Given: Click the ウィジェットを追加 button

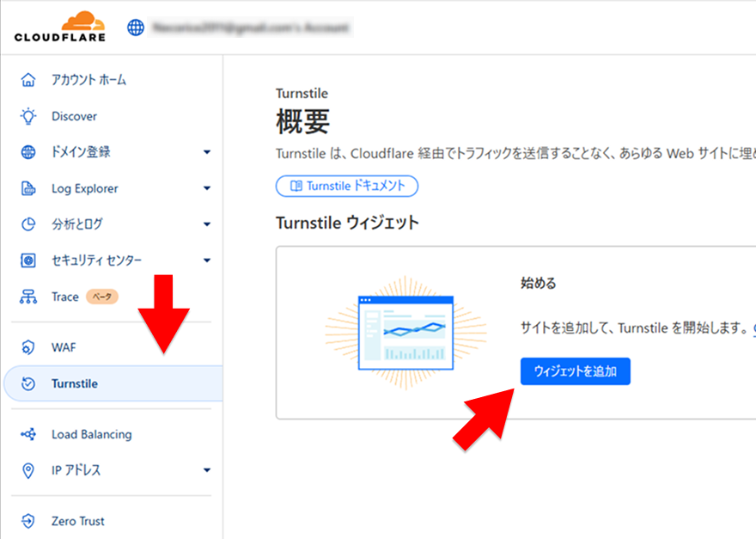Looking at the screenshot, I should 575,371.
